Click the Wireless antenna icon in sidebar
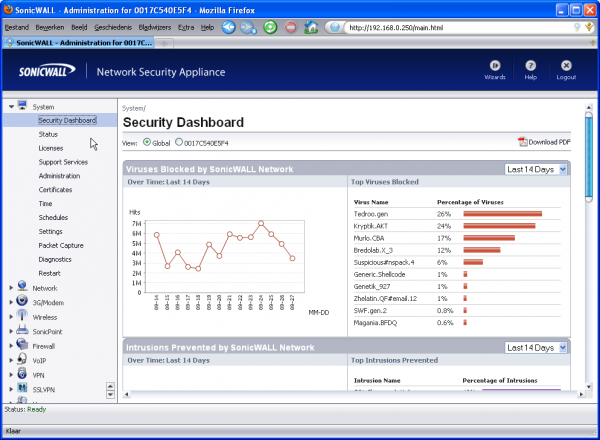Screen dimensions: 600x440 (22, 315)
